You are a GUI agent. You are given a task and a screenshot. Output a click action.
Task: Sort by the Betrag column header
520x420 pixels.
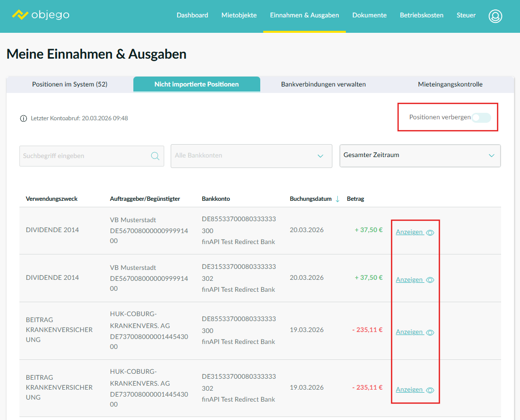coord(355,199)
